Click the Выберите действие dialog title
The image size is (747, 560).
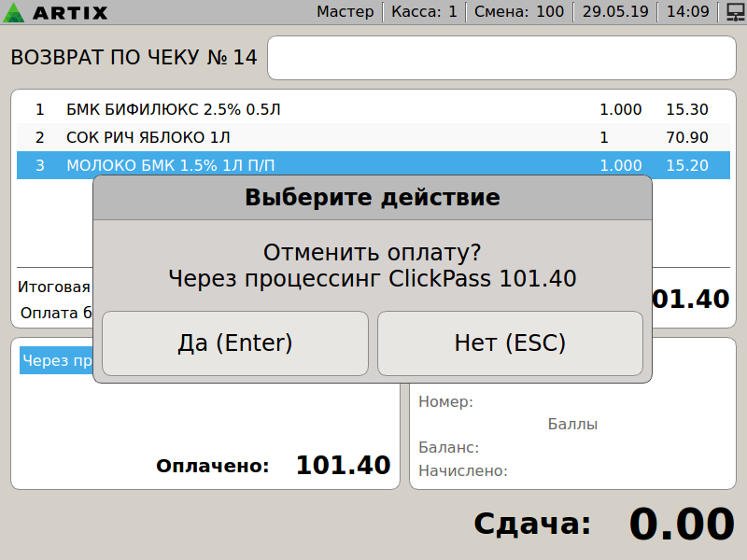(x=372, y=198)
